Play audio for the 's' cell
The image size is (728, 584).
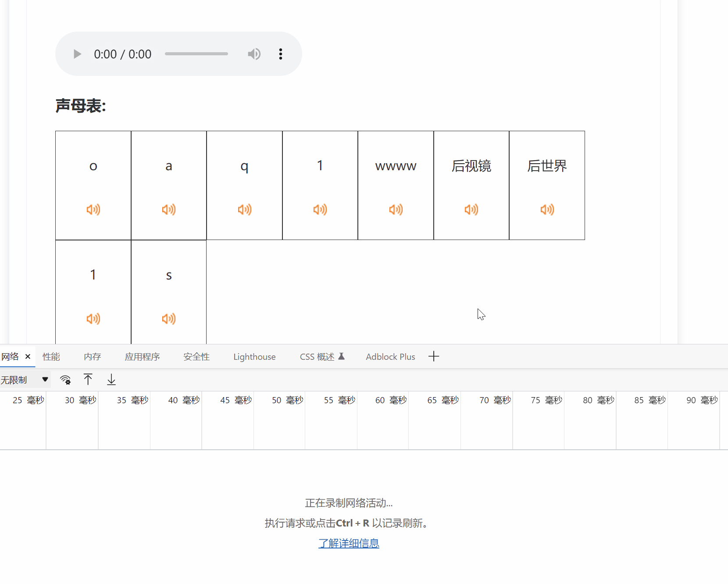pyautogui.click(x=168, y=319)
